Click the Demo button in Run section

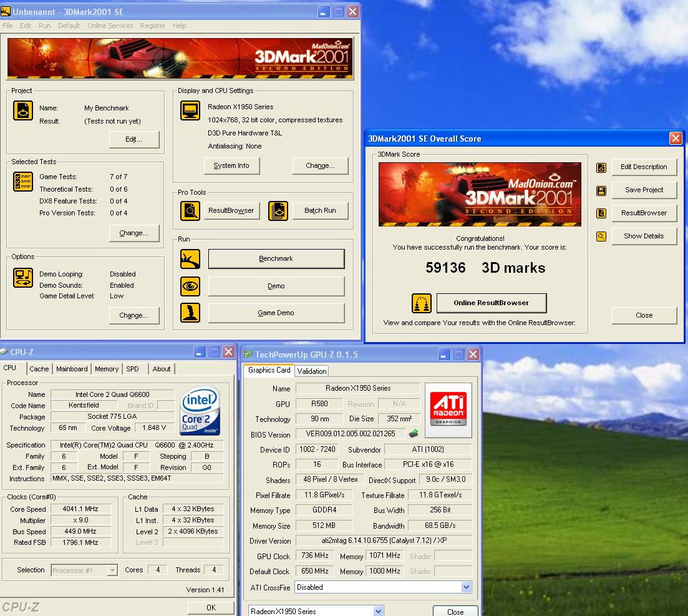276,286
